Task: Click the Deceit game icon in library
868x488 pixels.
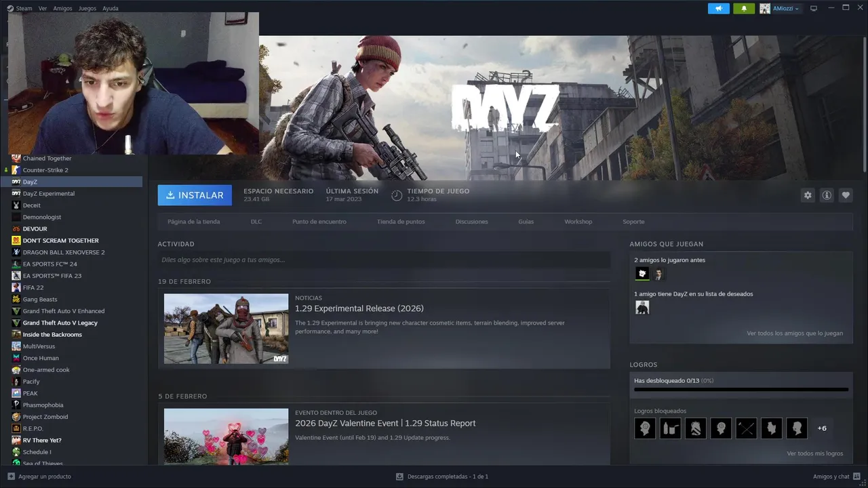Action: click(16, 205)
